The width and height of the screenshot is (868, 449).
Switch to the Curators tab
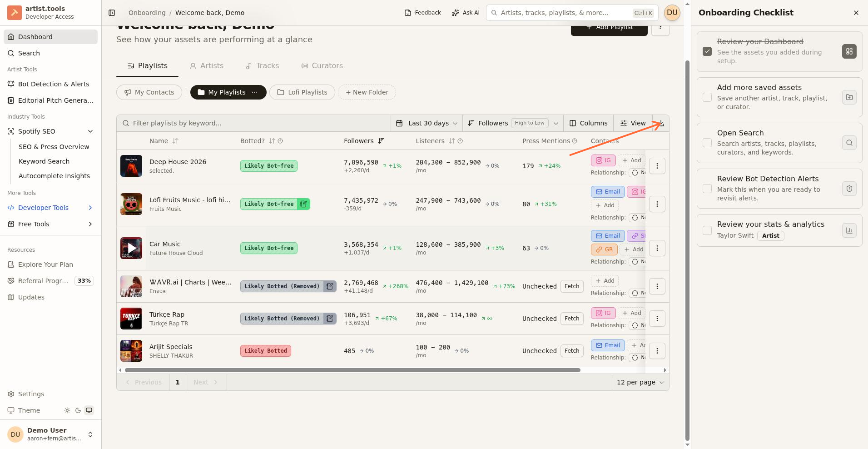(322, 66)
